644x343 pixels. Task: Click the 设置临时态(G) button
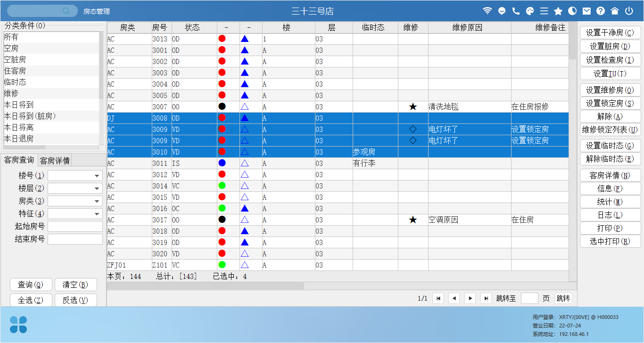pos(611,146)
